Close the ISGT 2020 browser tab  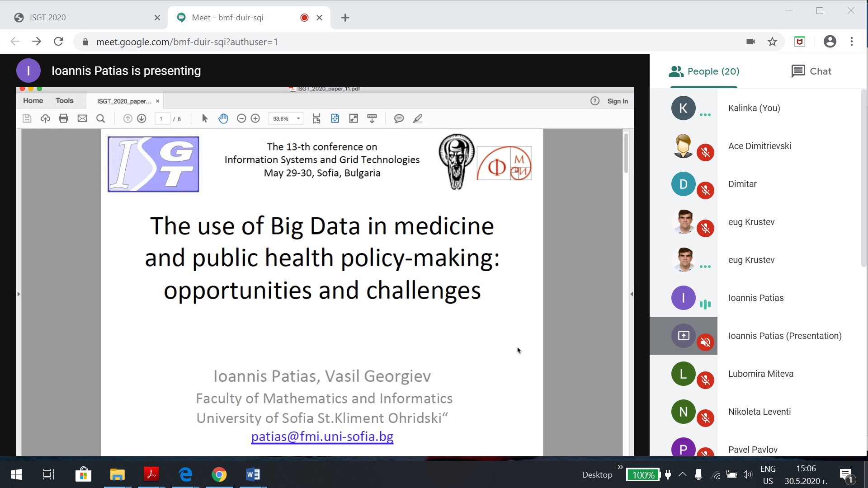157,18
